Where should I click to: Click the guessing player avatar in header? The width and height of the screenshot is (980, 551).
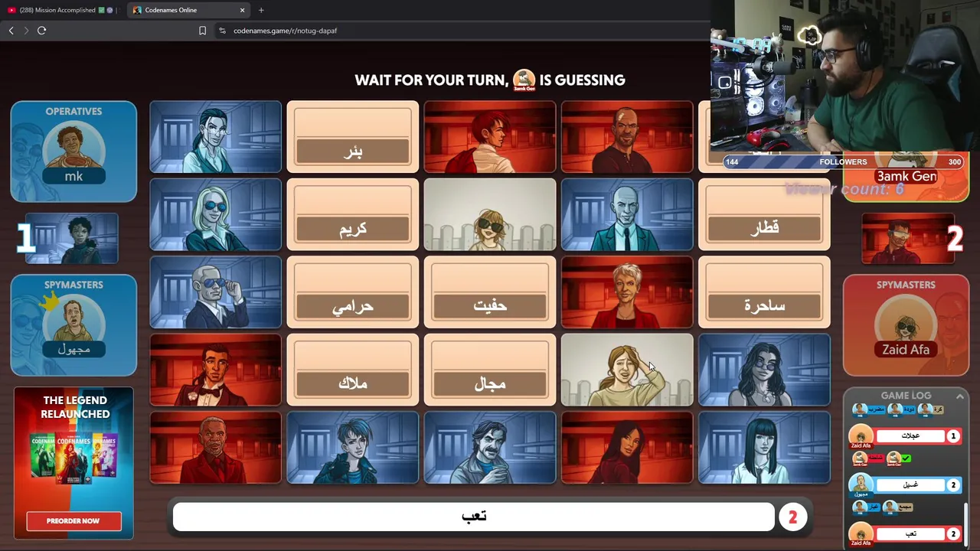coord(524,80)
